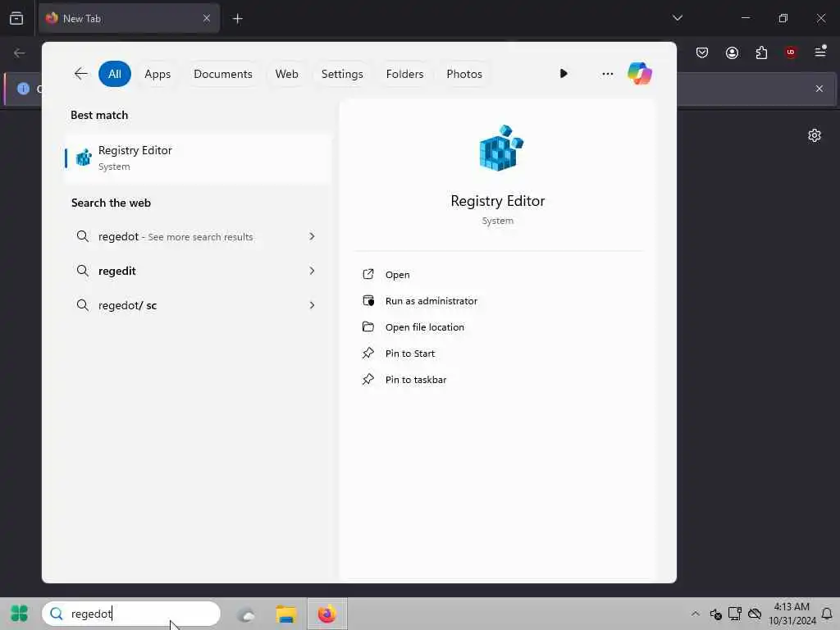
Task: Open a new tab in Firefox
Action: (x=237, y=19)
